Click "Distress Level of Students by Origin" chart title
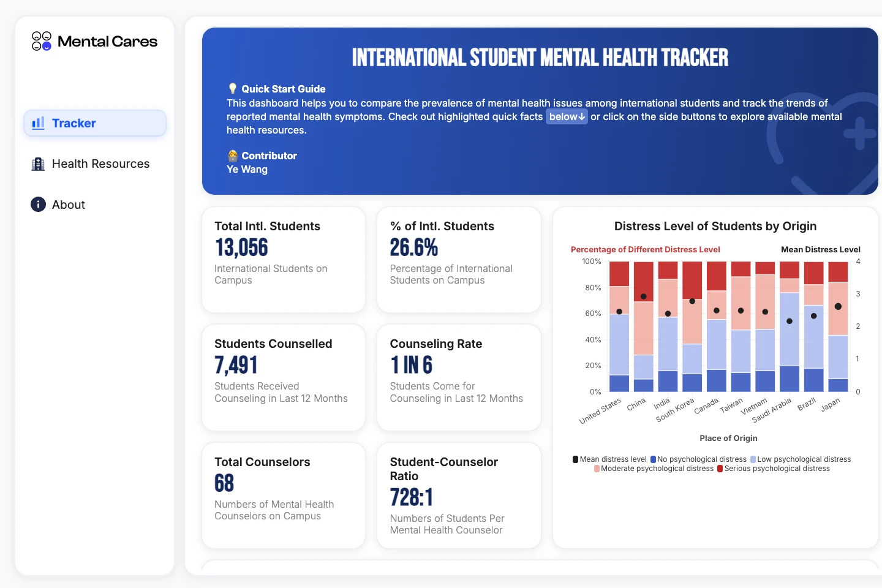Screen dimensions: 882x588 click(715, 226)
